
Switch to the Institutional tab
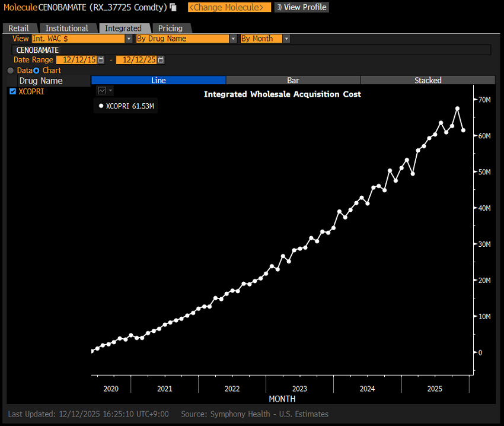(x=67, y=28)
